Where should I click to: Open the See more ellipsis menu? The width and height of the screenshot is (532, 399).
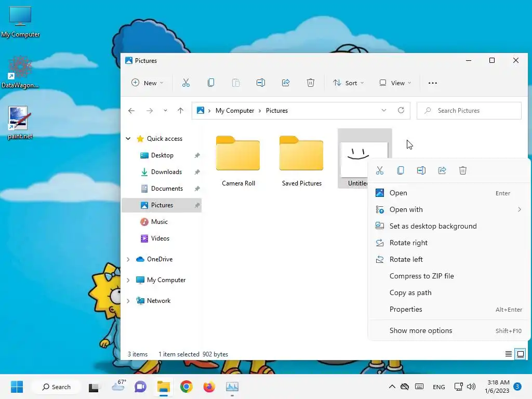point(433,83)
